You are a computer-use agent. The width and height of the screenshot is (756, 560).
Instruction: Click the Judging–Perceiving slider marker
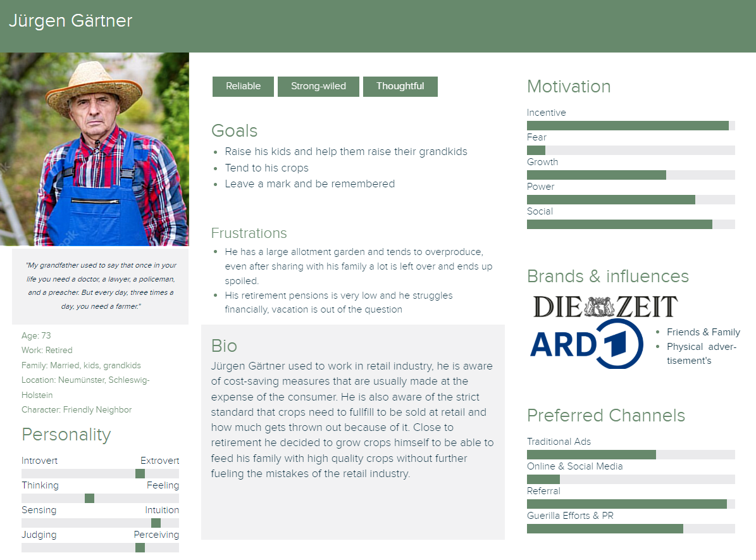(x=140, y=547)
